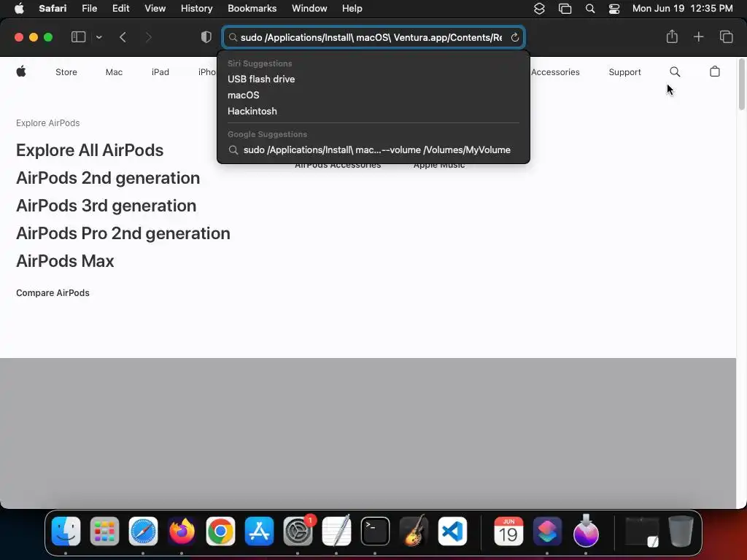Open the iPad link in Apple nav

[x=160, y=72]
